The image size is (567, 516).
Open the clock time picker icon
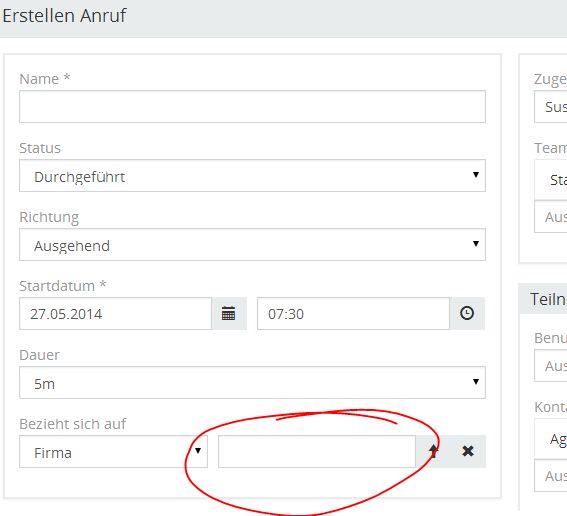(x=467, y=314)
